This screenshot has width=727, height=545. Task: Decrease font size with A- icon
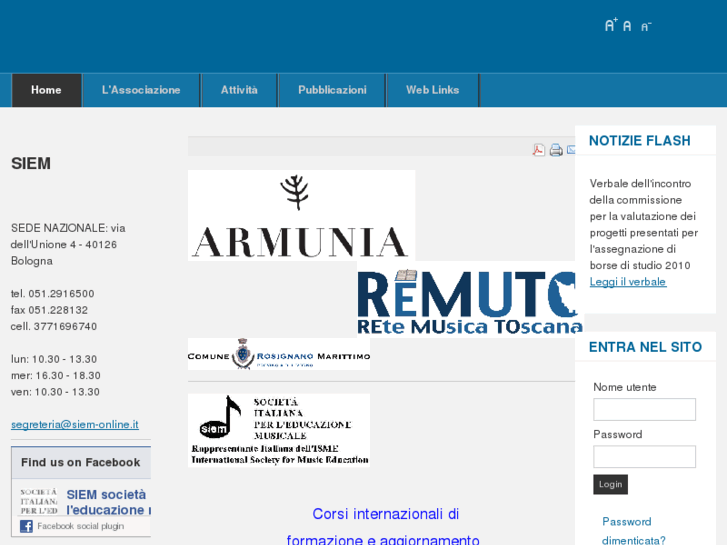(646, 26)
